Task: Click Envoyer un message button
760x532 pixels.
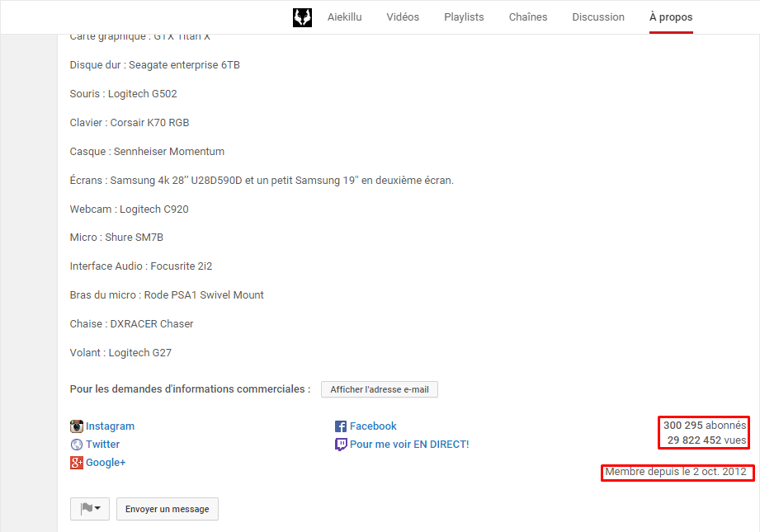Action: pyautogui.click(x=168, y=509)
